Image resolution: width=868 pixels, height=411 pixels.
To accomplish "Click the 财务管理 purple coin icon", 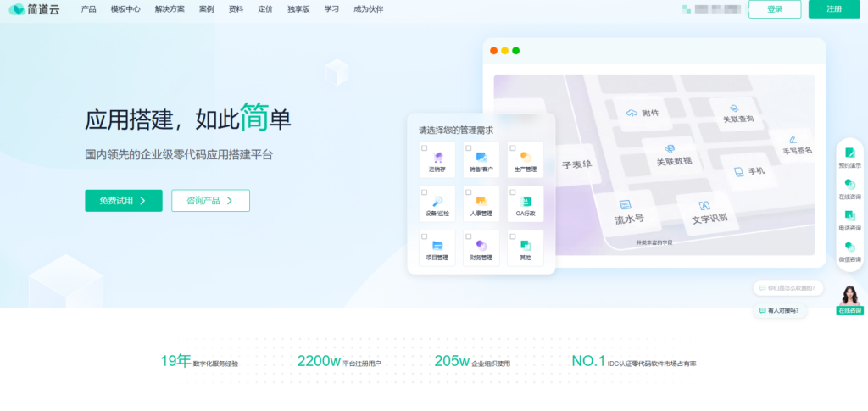I will [x=481, y=245].
